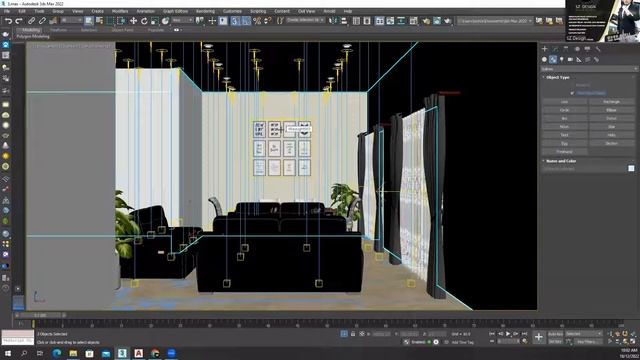Screen dimensions: 640x360
Task: Click Maximize Viewport toggle icon
Action: coord(633,341)
